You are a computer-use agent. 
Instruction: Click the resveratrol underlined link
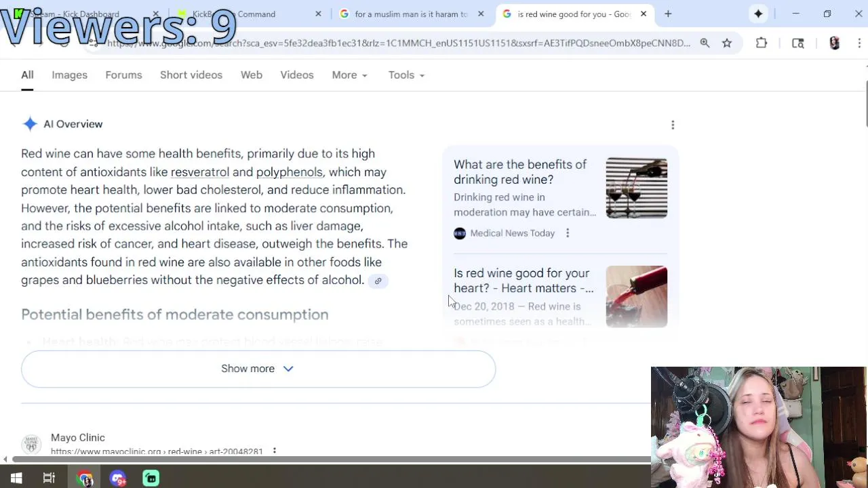point(199,172)
